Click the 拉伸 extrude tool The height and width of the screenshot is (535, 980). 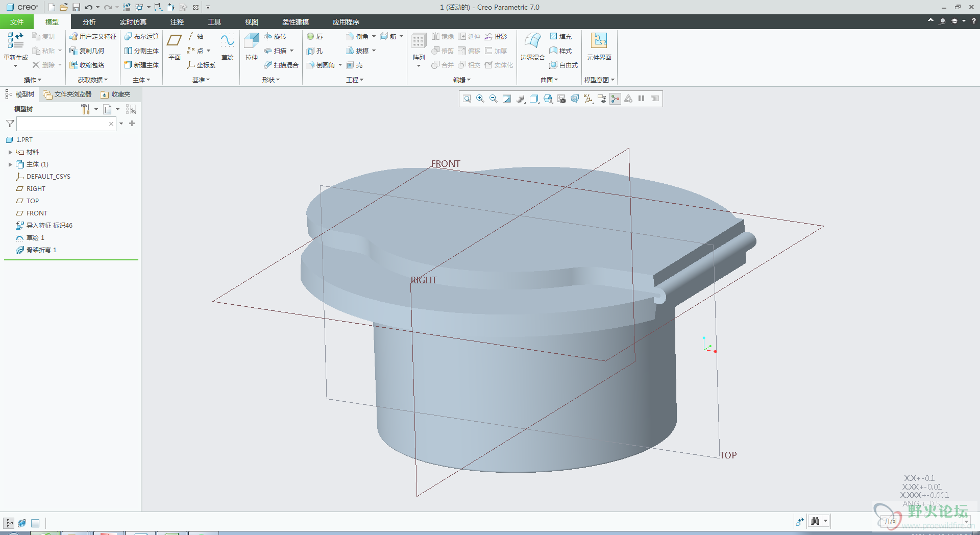252,47
